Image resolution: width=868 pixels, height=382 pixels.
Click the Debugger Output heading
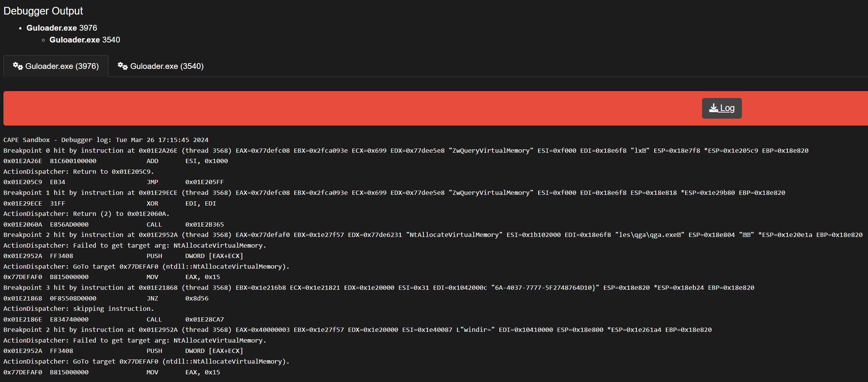click(x=43, y=11)
